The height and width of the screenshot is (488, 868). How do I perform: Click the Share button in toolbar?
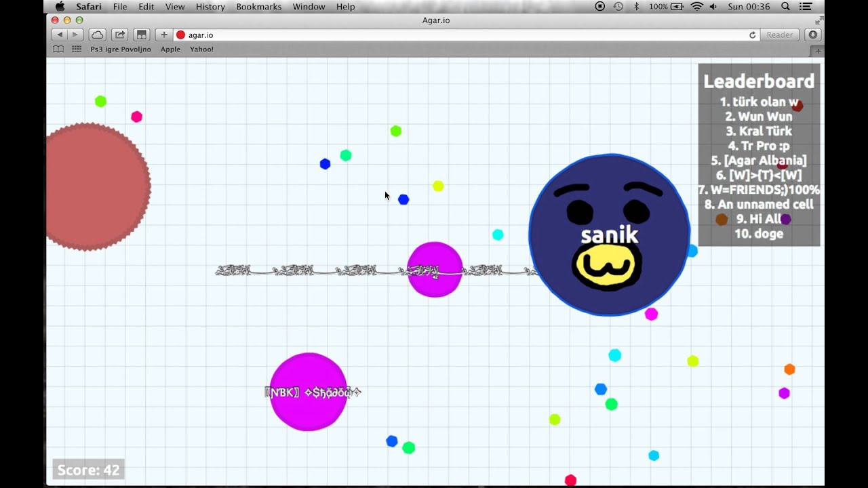click(x=120, y=35)
